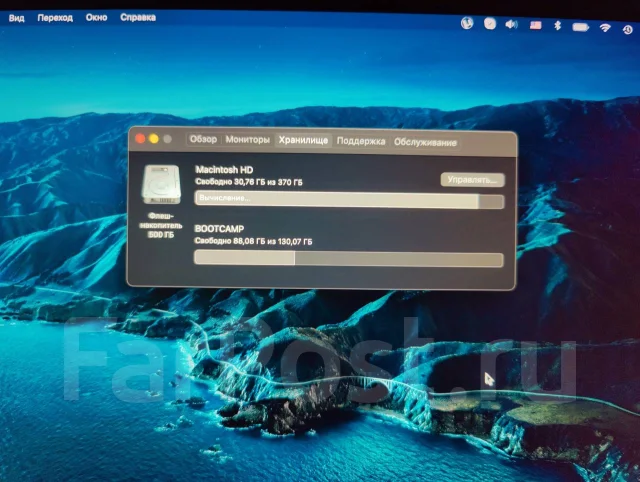Click the BOOTCAMP storage usage bar
Image resolution: width=640 pixels, height=482 pixels.
click(x=349, y=259)
